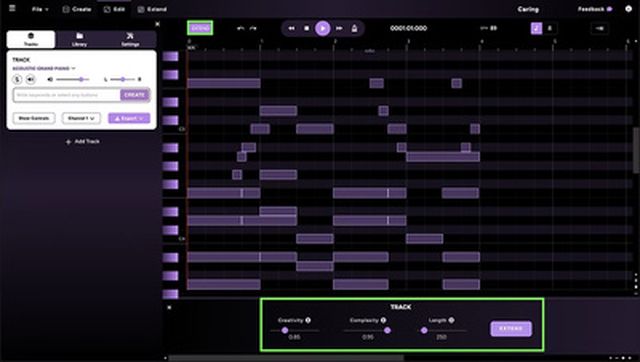Undo the last action
640x362 pixels.
(241, 28)
